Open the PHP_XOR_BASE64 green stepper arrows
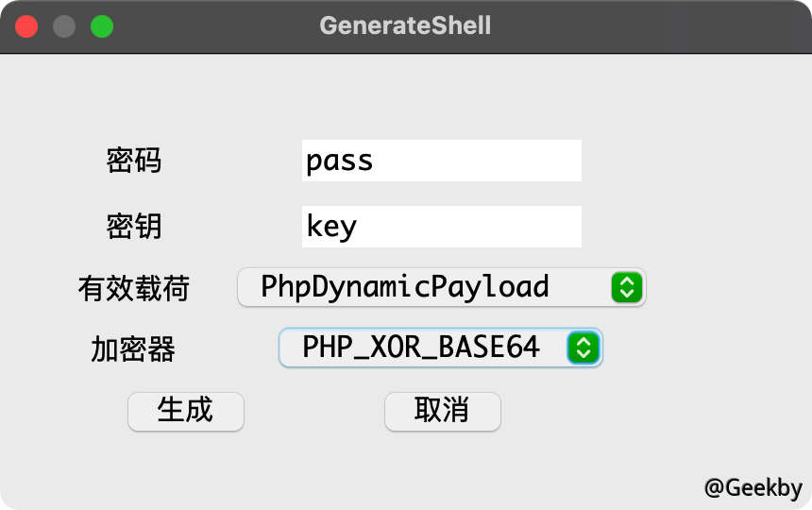The height and width of the screenshot is (510, 812). point(584,348)
